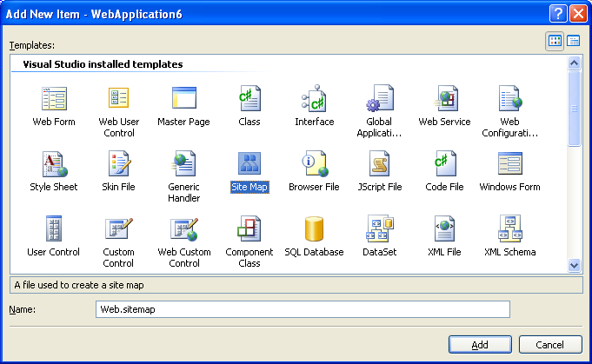Click the Add button
This screenshot has width=592, height=364.
click(x=480, y=345)
